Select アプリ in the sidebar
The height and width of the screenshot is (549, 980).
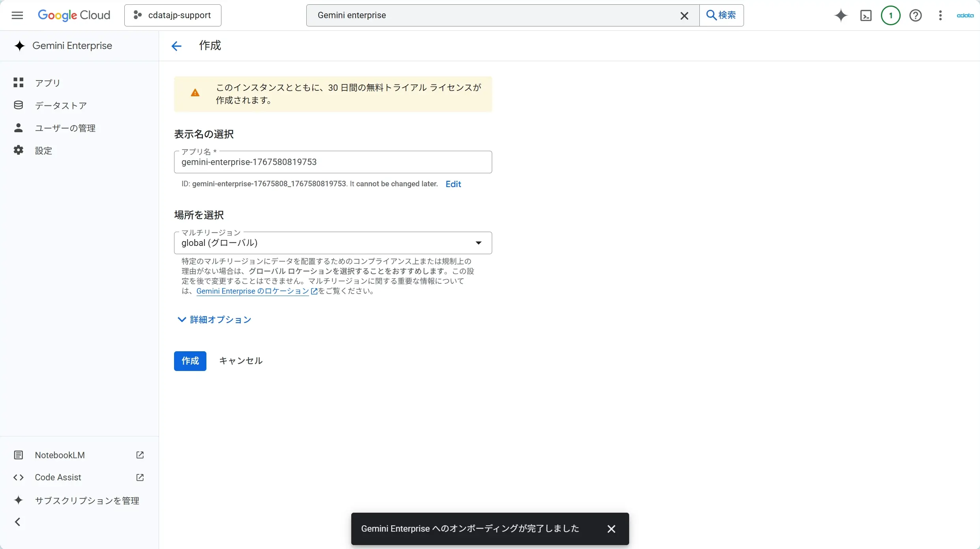pyautogui.click(x=47, y=83)
